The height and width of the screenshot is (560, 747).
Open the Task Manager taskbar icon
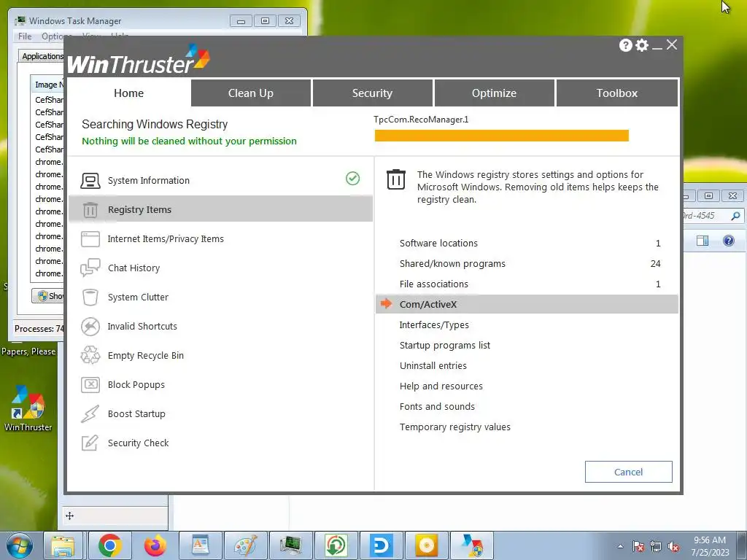291,545
